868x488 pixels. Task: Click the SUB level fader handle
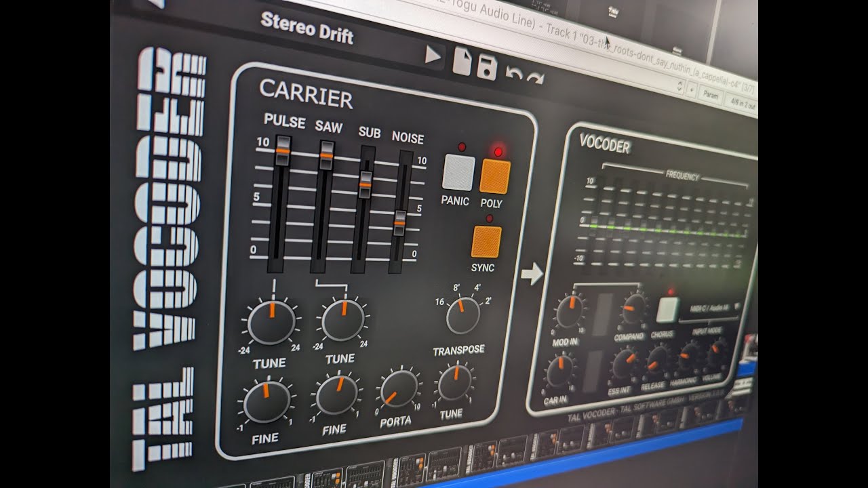(366, 184)
